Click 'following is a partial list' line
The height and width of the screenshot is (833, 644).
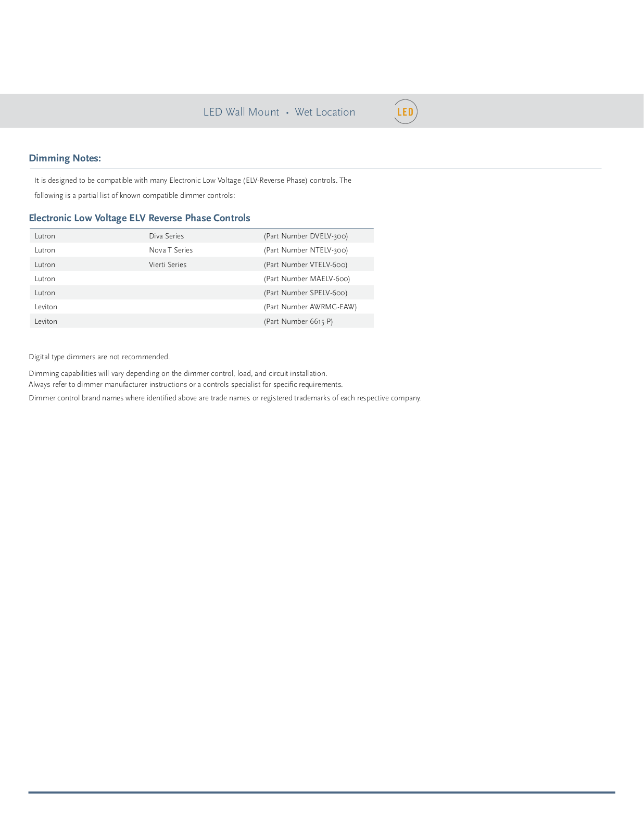pyautogui.click(x=135, y=195)
